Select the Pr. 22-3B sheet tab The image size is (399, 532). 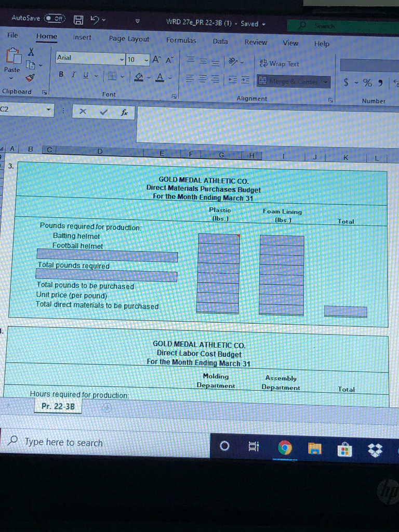tap(58, 406)
